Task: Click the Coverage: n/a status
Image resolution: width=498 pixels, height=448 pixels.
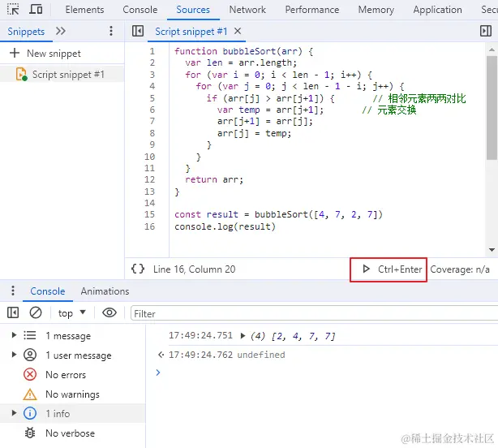Action: [x=460, y=269]
